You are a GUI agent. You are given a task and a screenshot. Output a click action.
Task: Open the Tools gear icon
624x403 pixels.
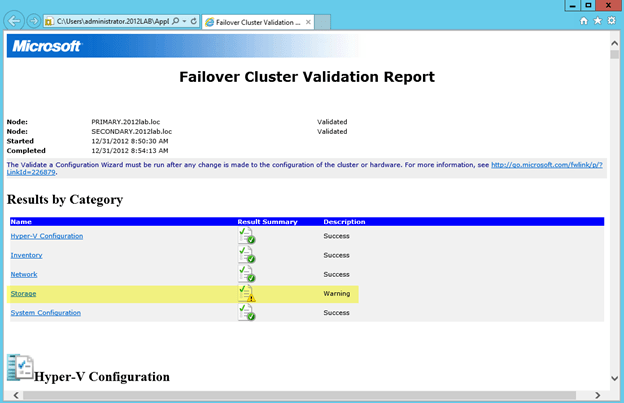click(x=612, y=20)
